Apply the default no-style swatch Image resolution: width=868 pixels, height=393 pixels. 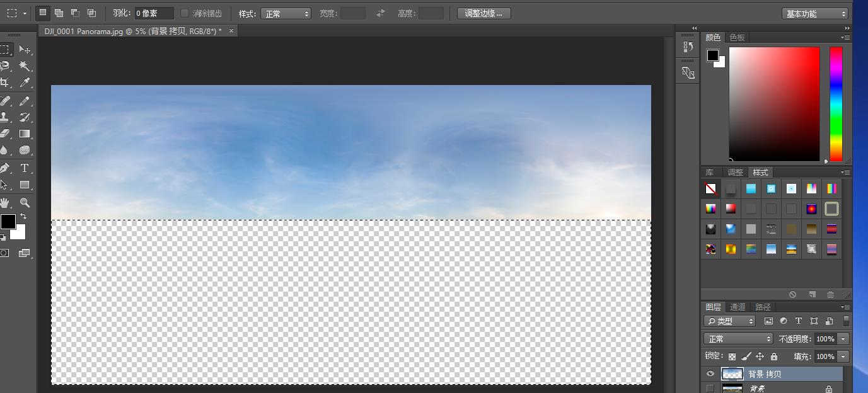click(x=710, y=188)
